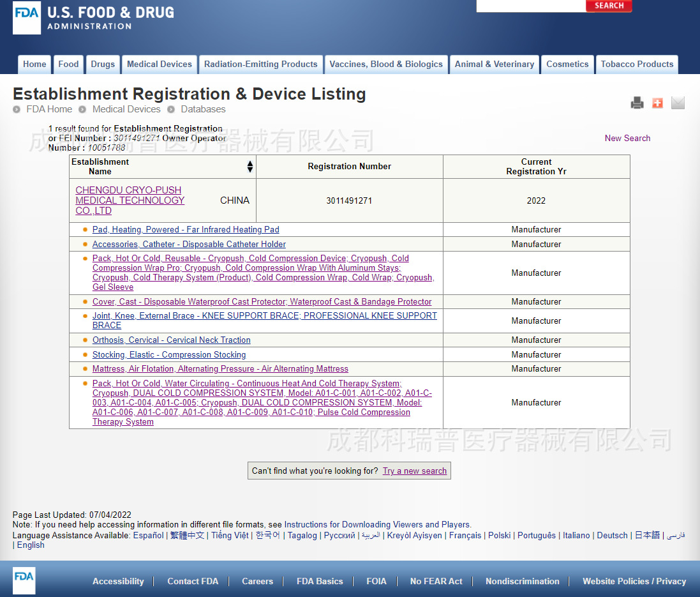Open Accessibility footer link

[x=118, y=582]
